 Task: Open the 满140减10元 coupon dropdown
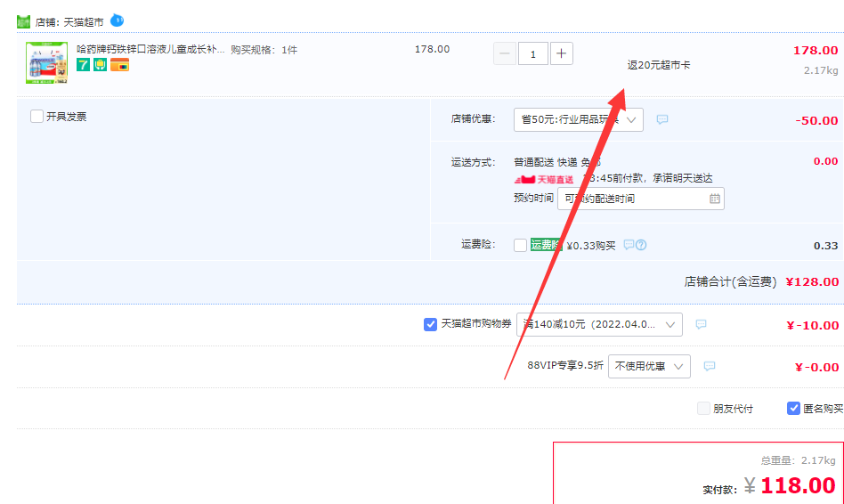(599, 324)
